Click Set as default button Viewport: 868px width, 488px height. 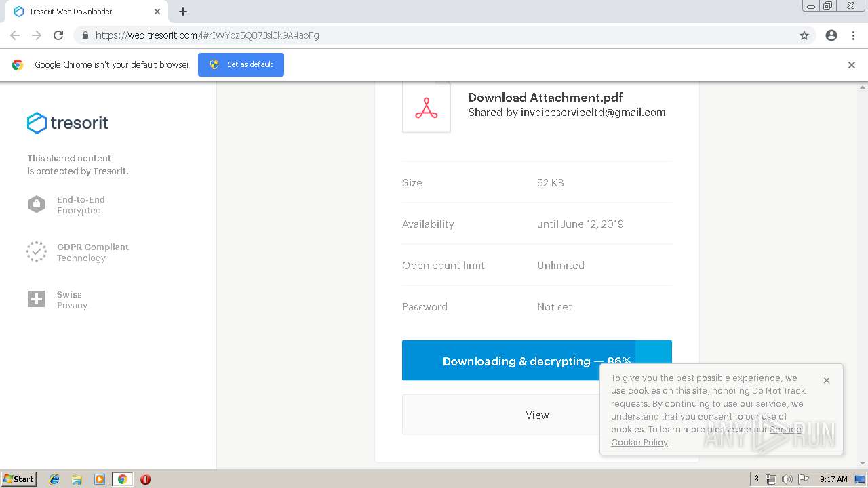click(x=241, y=64)
